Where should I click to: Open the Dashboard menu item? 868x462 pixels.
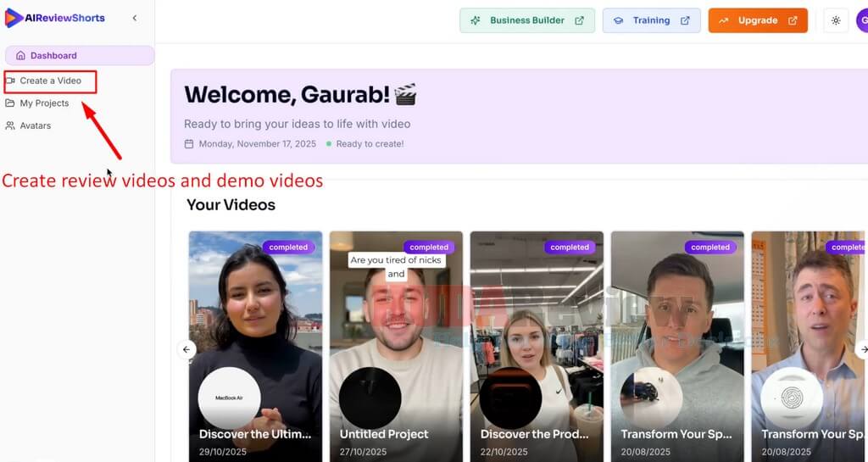click(x=80, y=55)
